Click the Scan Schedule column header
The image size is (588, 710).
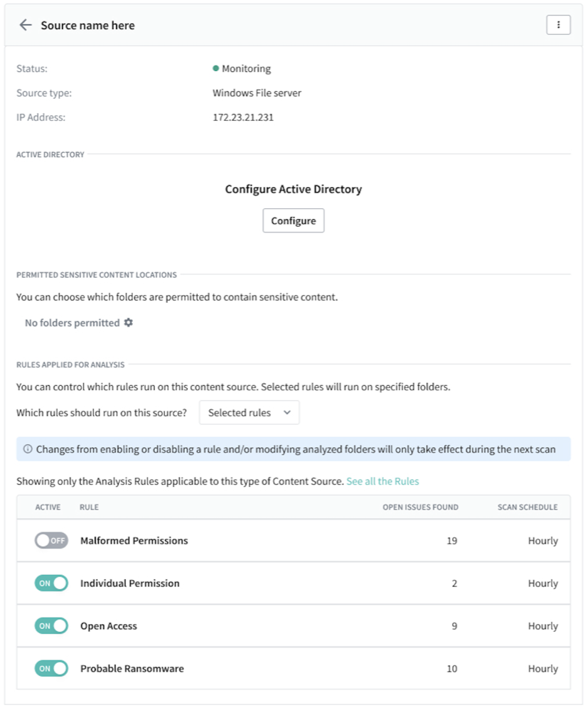coord(527,507)
